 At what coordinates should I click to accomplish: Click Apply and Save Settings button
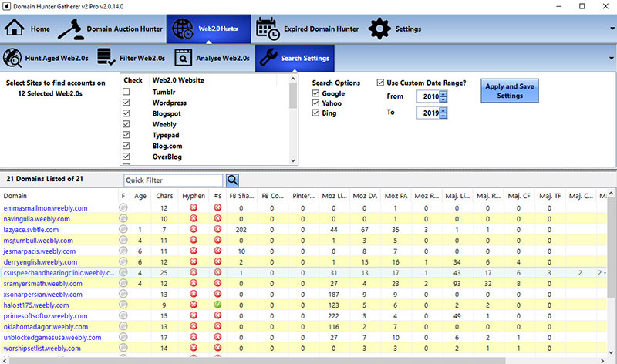510,91
